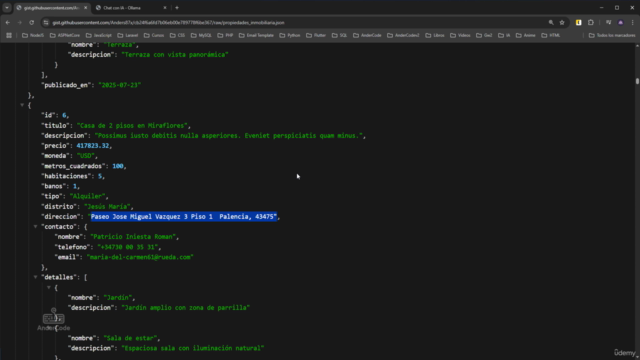Click the highlighted direccion value text
Viewport: 640px width, 360px height.
[x=184, y=217]
